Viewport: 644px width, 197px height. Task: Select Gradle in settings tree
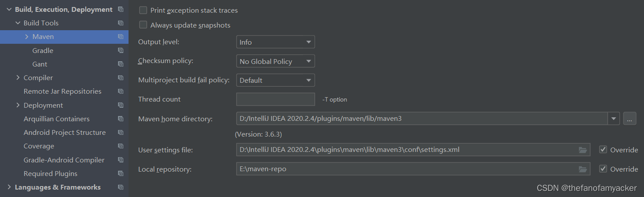(43, 50)
